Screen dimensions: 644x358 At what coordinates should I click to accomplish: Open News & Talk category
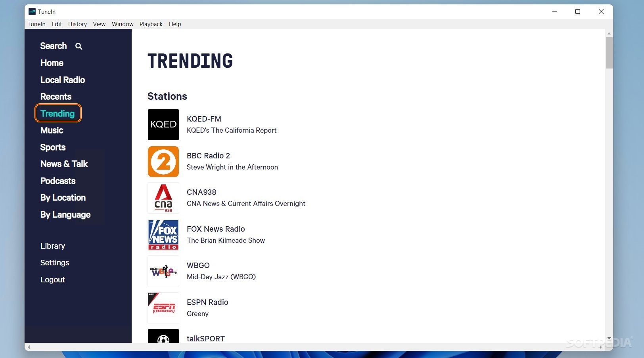64,164
